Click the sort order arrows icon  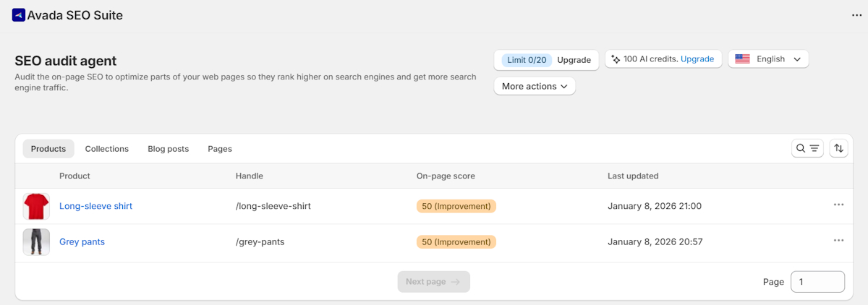[838, 148]
